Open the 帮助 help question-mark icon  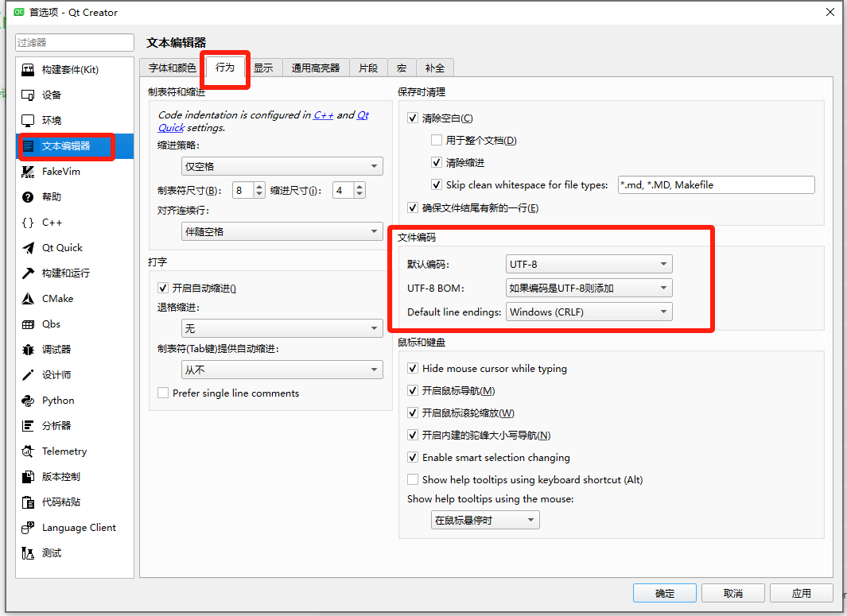click(x=28, y=197)
